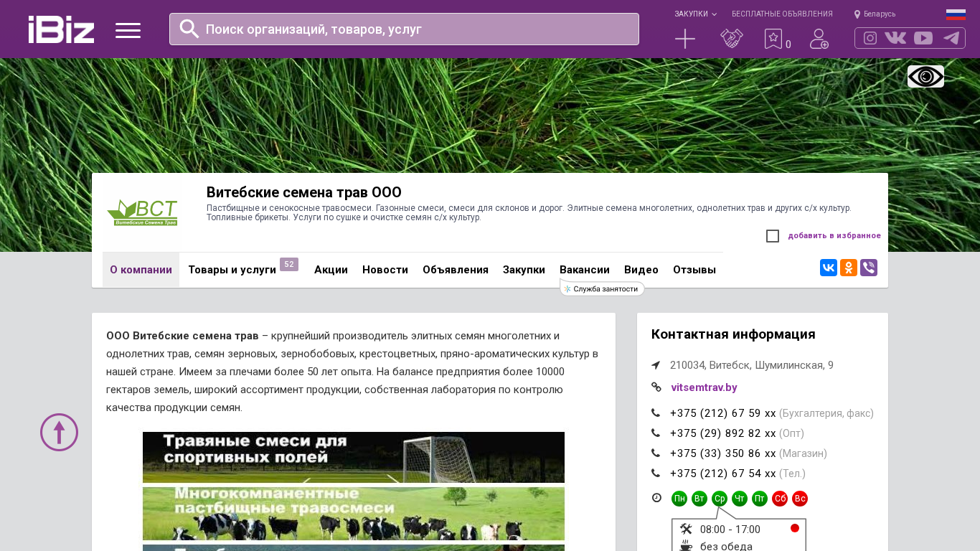Switch to the Видео tab
The width and height of the screenshot is (980, 551).
click(641, 270)
